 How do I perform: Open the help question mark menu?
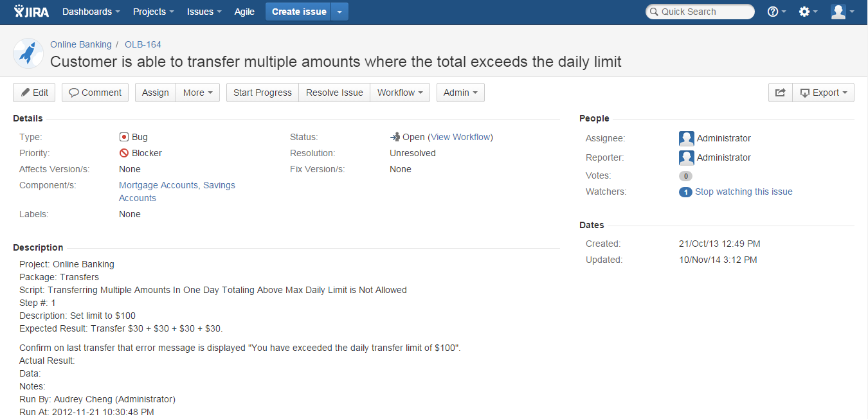(777, 12)
